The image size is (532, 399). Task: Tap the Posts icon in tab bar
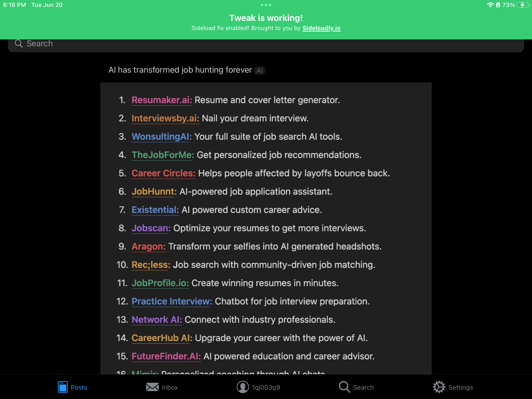coord(63,387)
